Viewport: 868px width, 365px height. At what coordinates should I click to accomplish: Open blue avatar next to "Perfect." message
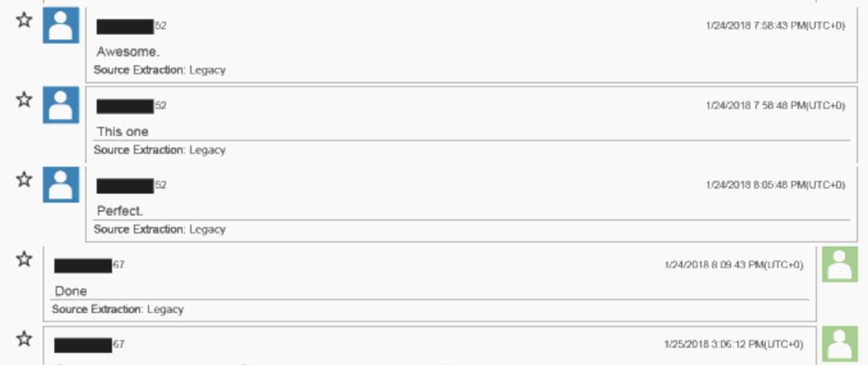(x=61, y=184)
